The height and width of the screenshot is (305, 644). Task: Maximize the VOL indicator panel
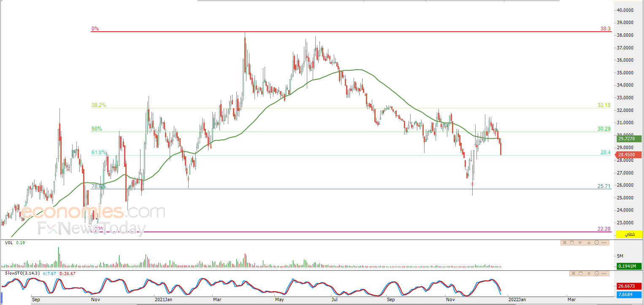click(572, 242)
